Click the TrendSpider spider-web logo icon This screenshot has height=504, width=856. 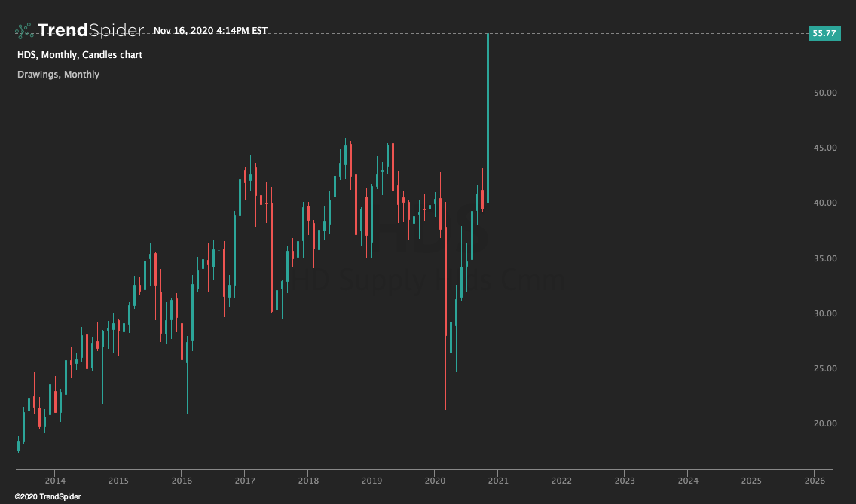point(25,31)
